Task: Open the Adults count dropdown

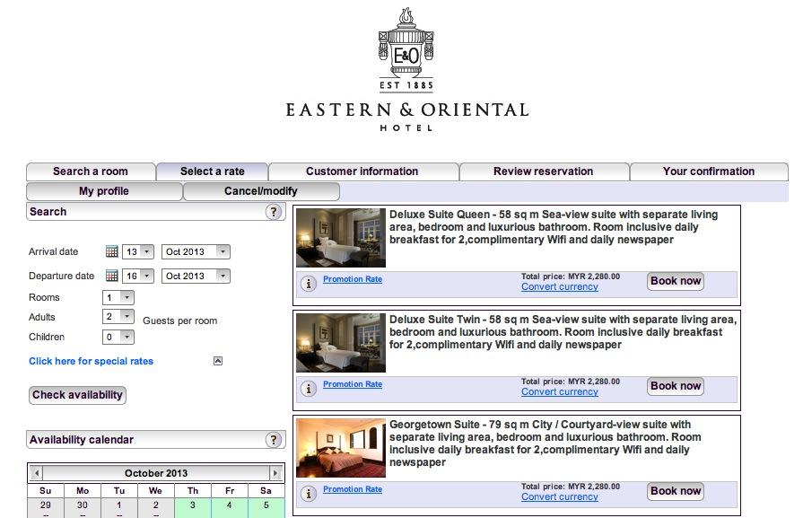Action: (118, 317)
